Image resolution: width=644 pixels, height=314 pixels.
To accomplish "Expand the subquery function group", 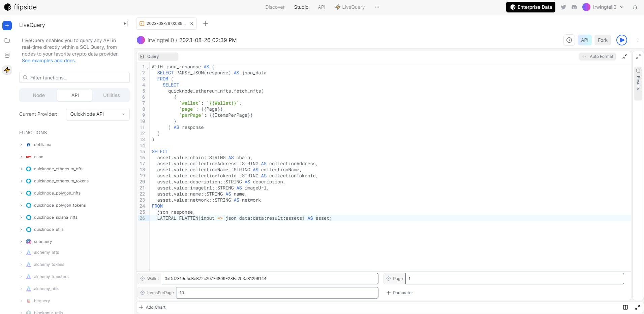I will (x=21, y=242).
